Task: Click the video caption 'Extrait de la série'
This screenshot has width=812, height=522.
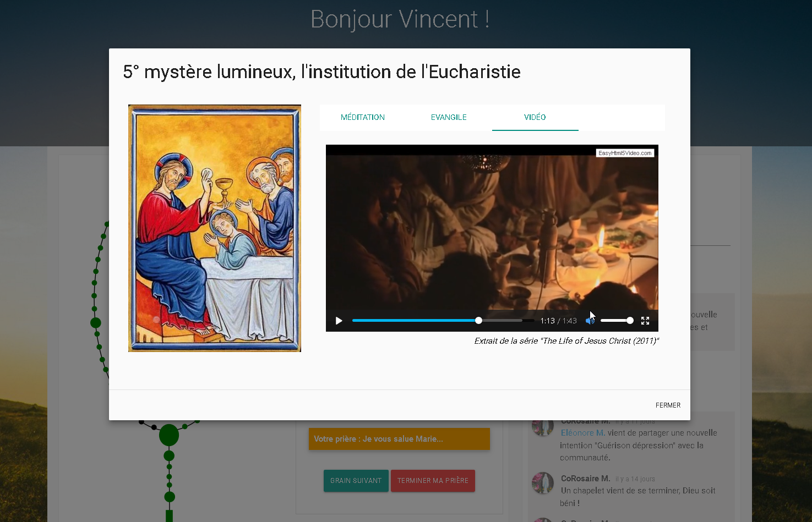Action: tap(566, 341)
